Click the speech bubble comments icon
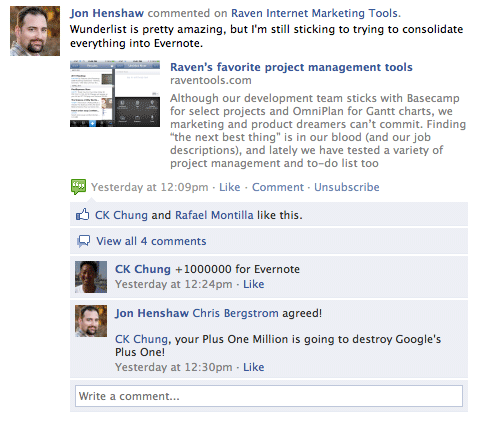 (83, 241)
